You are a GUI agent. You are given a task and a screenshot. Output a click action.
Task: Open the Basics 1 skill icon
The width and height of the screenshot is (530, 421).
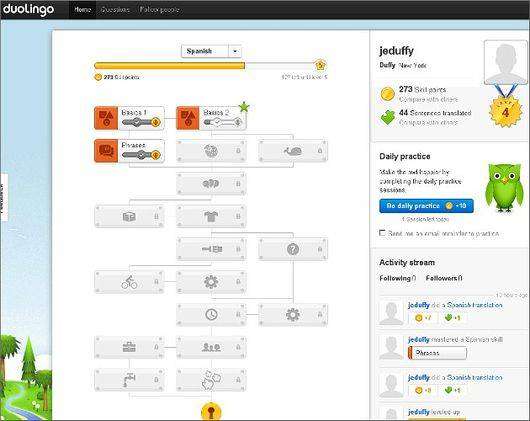106,118
